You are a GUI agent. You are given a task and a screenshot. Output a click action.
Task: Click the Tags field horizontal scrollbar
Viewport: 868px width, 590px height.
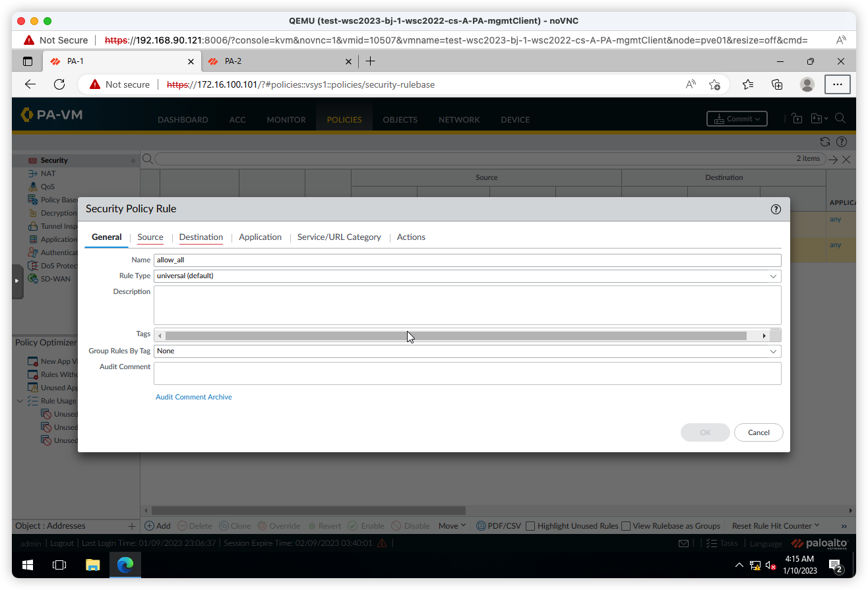point(455,336)
